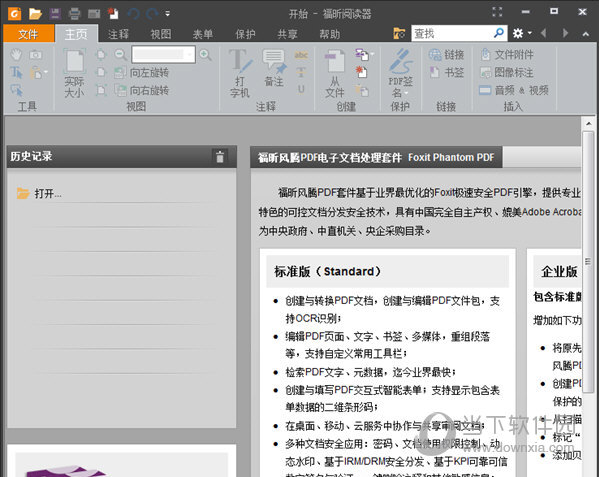This screenshot has width=599, height=477.
Task: Rotate the page with 向右旋转
Action: tap(142, 91)
